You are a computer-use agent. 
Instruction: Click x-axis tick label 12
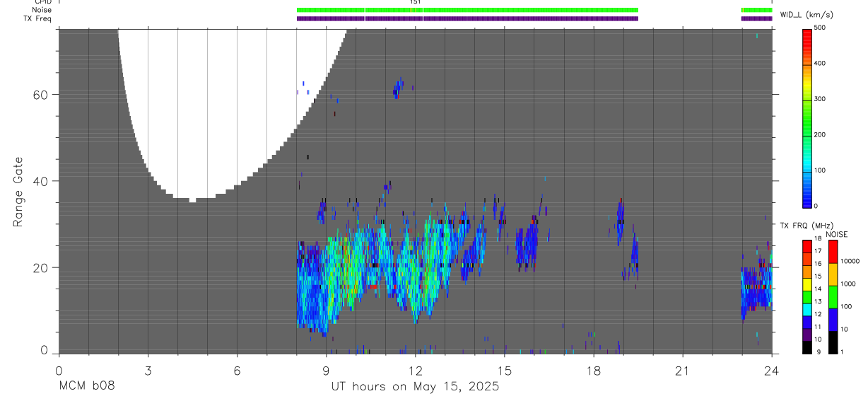[415, 370]
